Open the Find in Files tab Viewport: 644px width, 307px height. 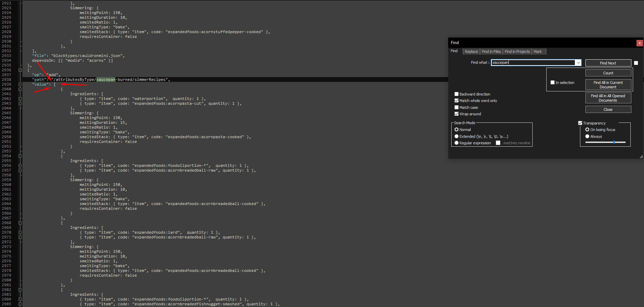pyautogui.click(x=491, y=52)
